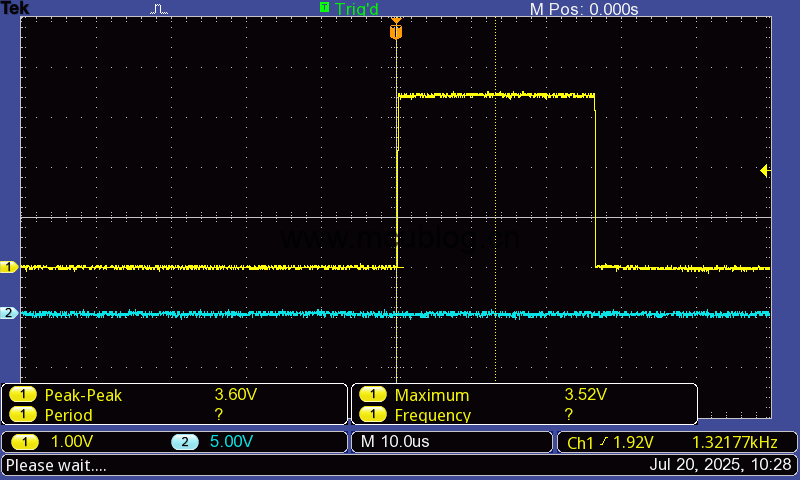
Task: Click the acquisition mode pulse icon
Action: pos(160,9)
